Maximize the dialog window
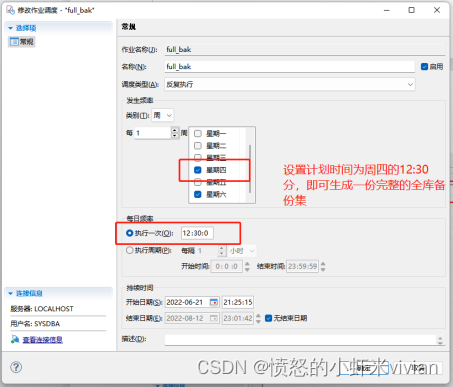 click(x=412, y=10)
